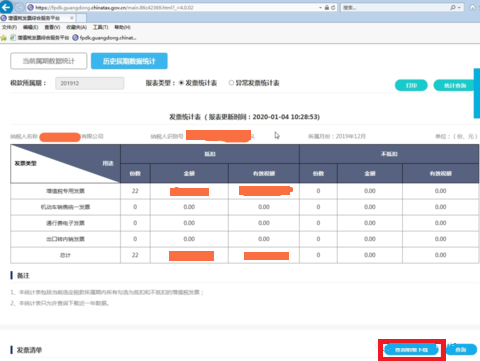The height and width of the screenshot is (361, 480).
Task: Click the 统计查询 button
Action: pos(454,85)
